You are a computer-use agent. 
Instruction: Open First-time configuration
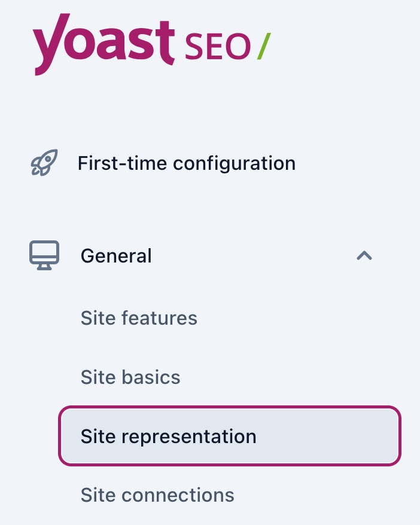[x=186, y=163]
